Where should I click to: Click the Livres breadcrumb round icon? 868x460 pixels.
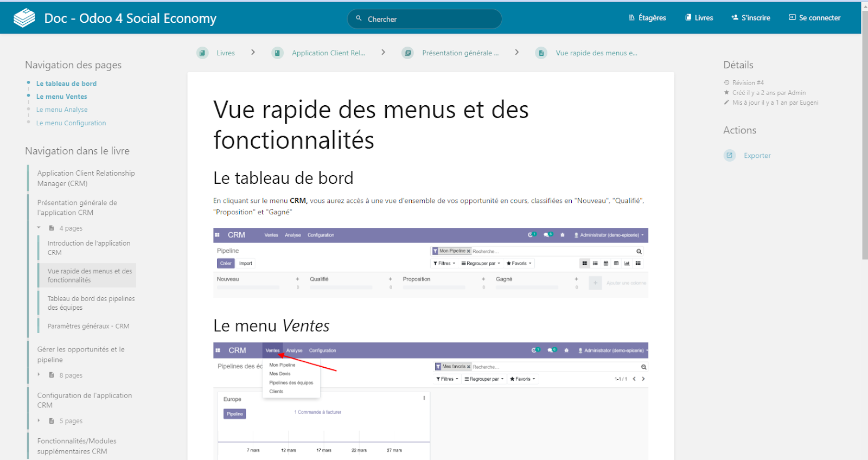(202, 53)
